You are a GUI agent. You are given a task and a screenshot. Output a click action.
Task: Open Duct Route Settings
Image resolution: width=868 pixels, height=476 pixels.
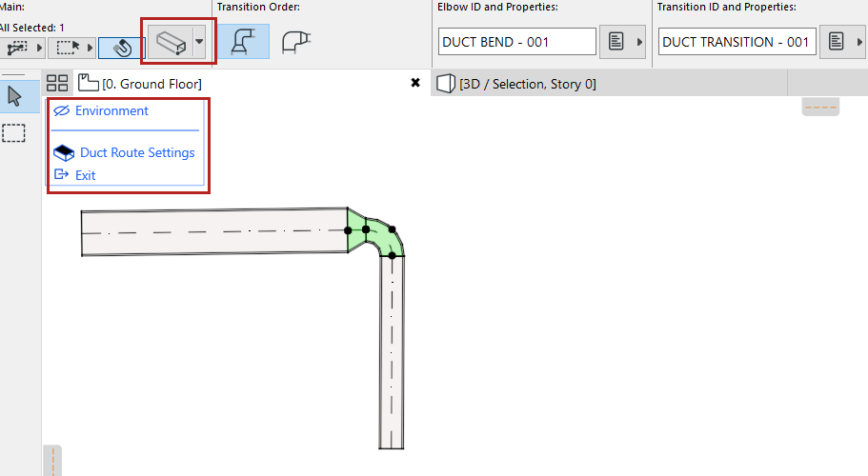coord(125,152)
